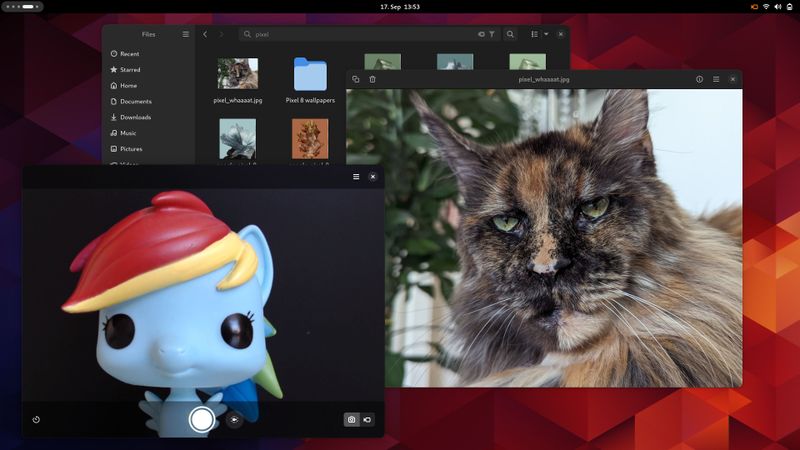The image size is (800, 450).
Task: Switch camera using the button beside shutter
Action: tap(234, 420)
